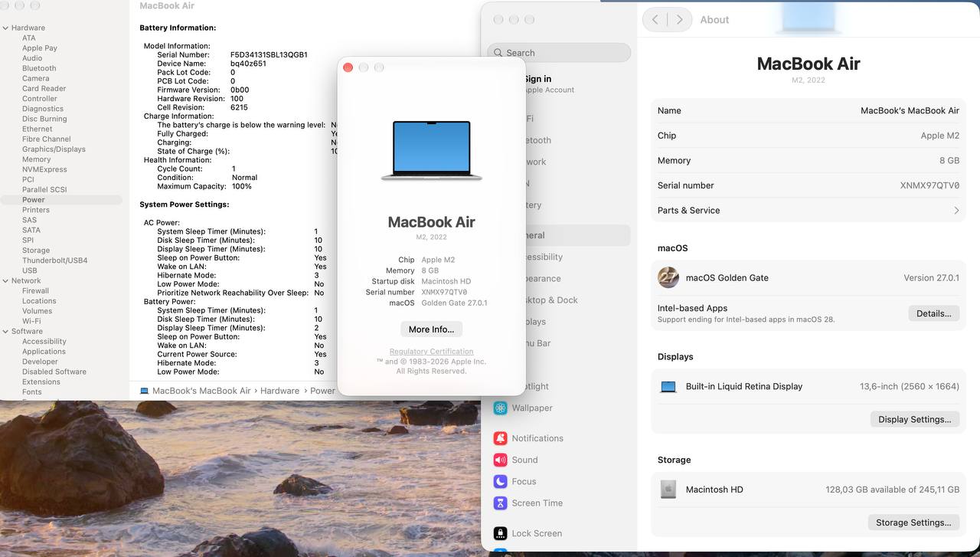This screenshot has width=980, height=557.
Task: Click the laptop icon in System Information path bar
Action: [x=144, y=391]
